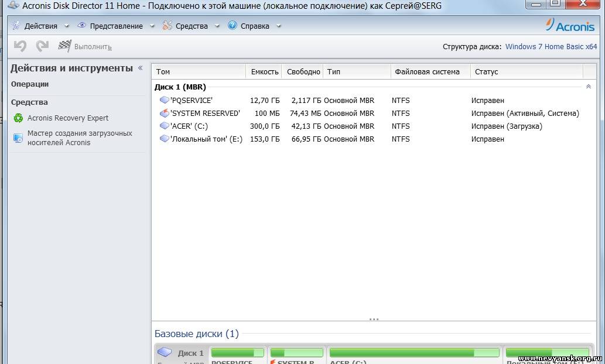
Task: Collapse the Действия и инструменты panel
Action: [141, 68]
